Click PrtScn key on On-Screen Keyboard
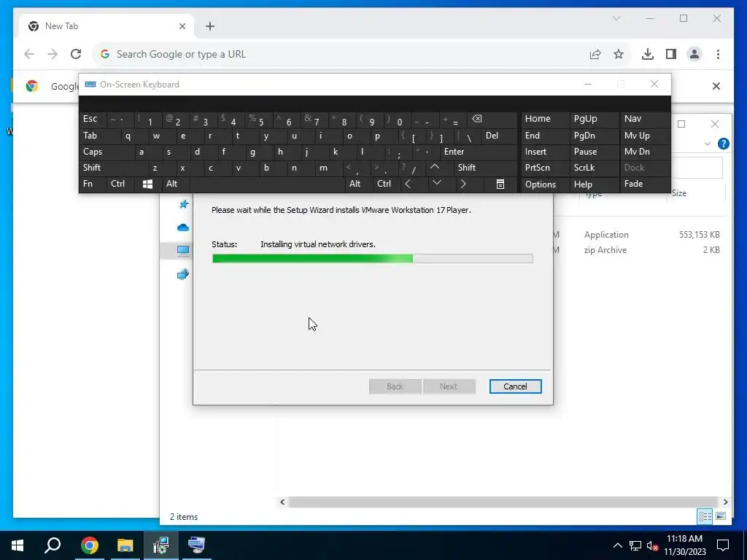The height and width of the screenshot is (560, 747). click(545, 168)
